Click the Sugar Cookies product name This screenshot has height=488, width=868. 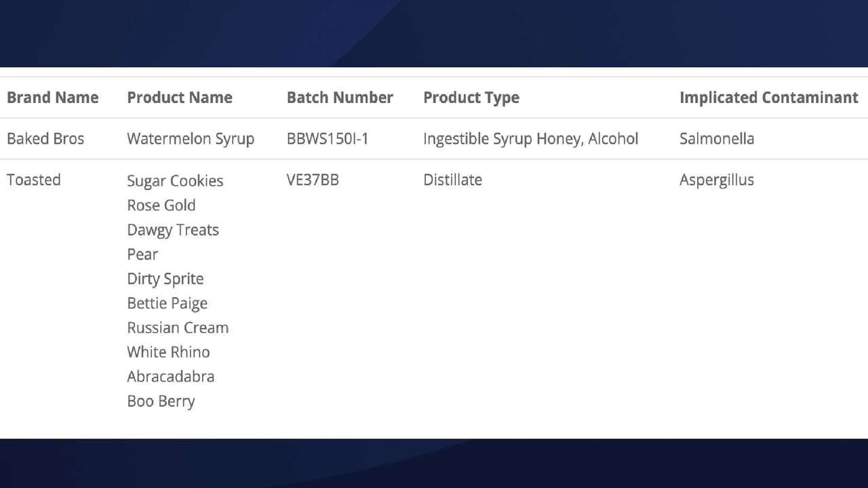[175, 180]
